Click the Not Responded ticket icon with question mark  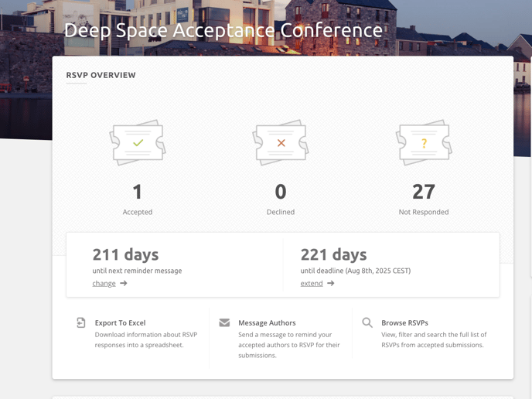coord(424,142)
